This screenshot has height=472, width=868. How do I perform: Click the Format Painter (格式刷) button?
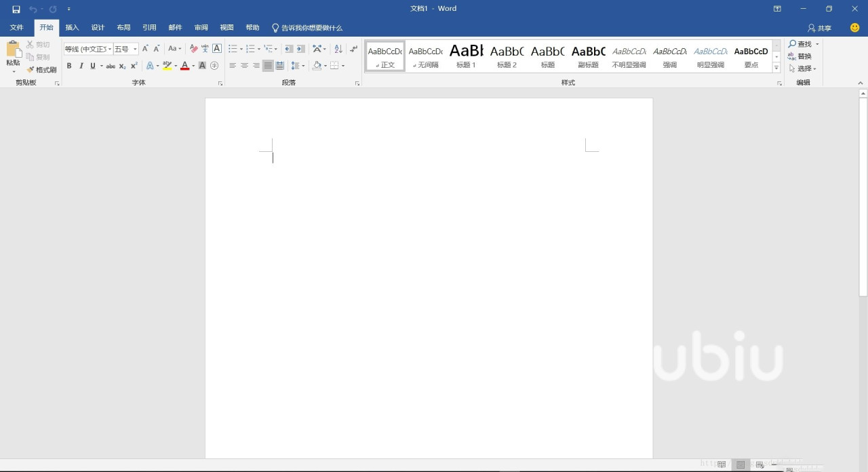[x=41, y=70]
